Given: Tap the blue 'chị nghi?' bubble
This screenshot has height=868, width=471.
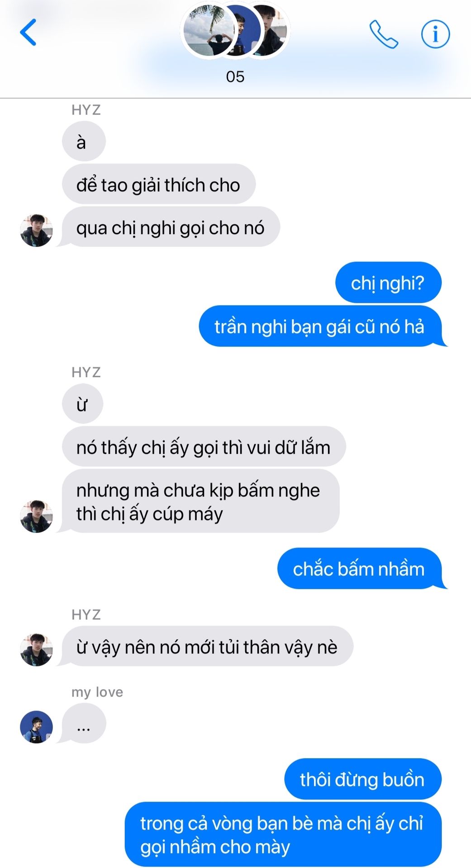Looking at the screenshot, I should click(x=388, y=283).
